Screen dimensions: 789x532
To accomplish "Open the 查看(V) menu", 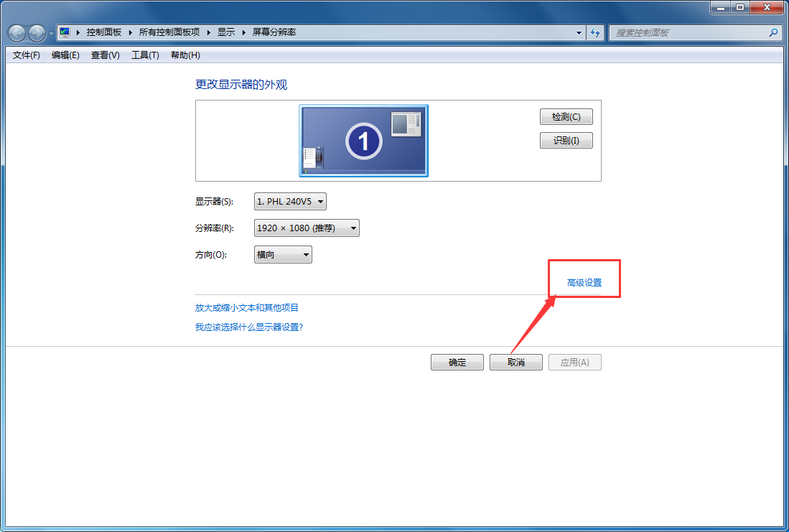I will [105, 55].
